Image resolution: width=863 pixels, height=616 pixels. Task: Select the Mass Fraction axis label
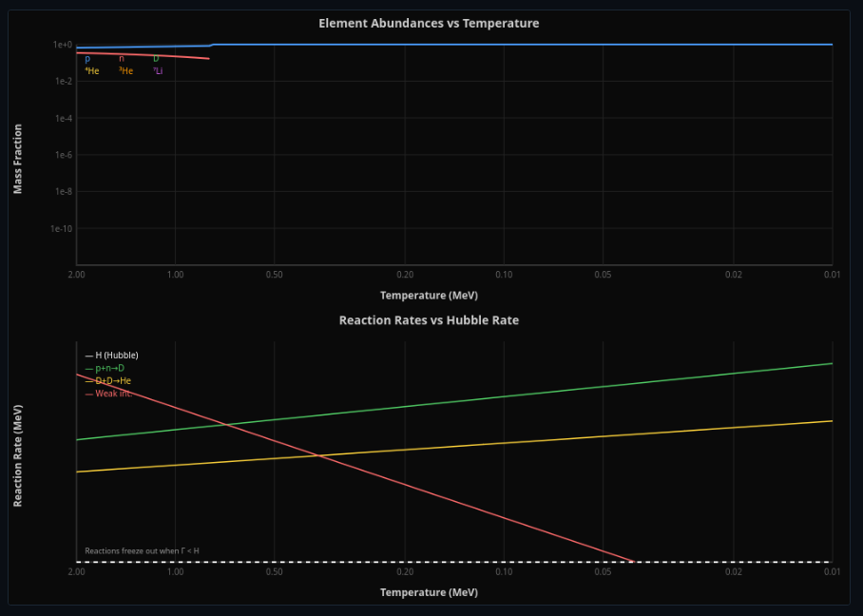[x=17, y=159]
